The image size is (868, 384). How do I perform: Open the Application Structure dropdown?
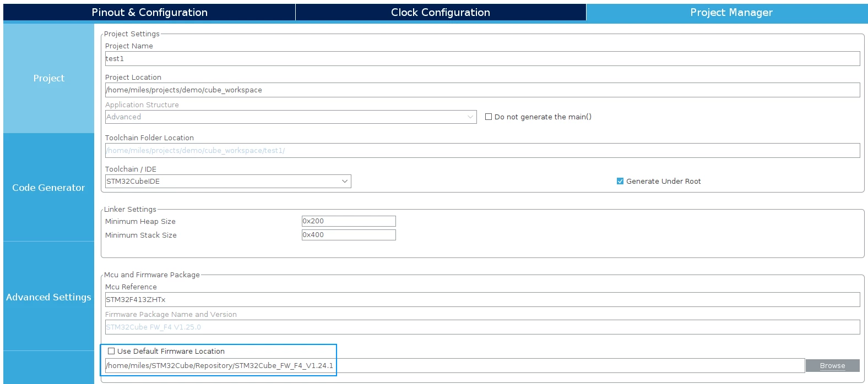(291, 117)
